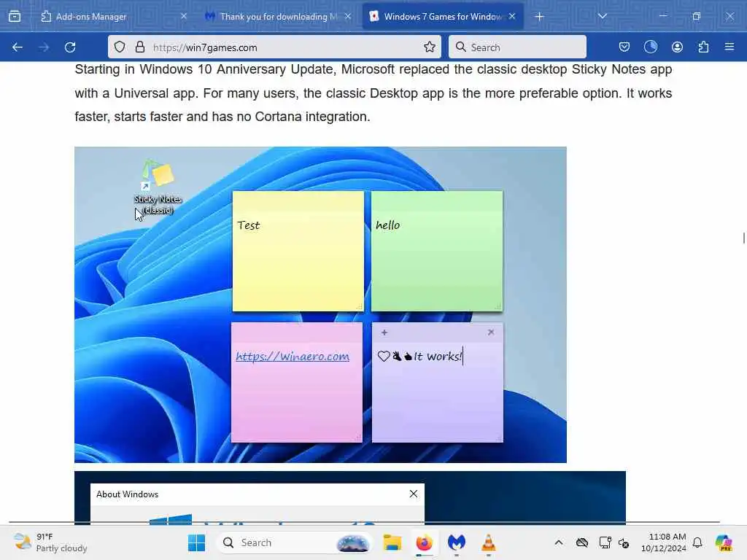Close the Thank you for downloading tab
This screenshot has width=747, height=560.
click(348, 16)
